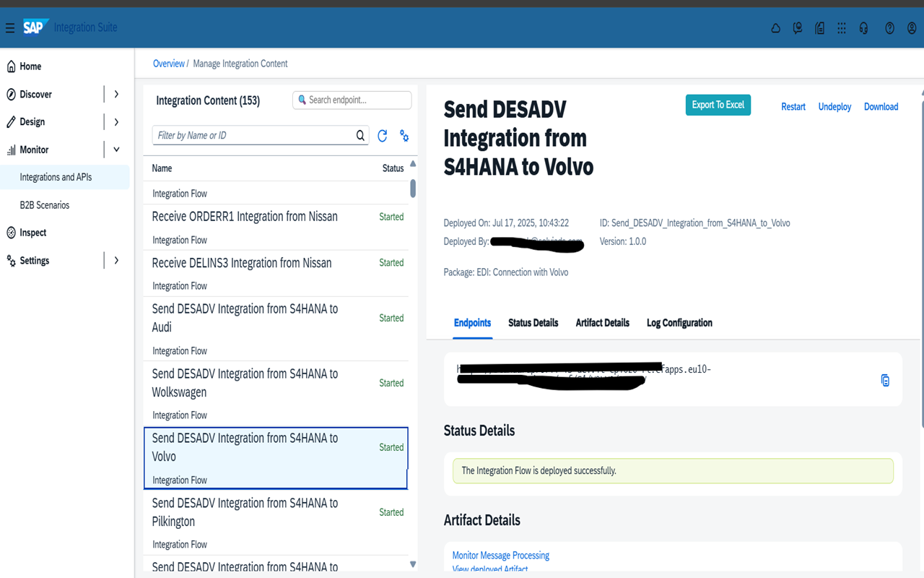Expand the Discover section
This screenshot has width=924, height=578.
click(116, 95)
